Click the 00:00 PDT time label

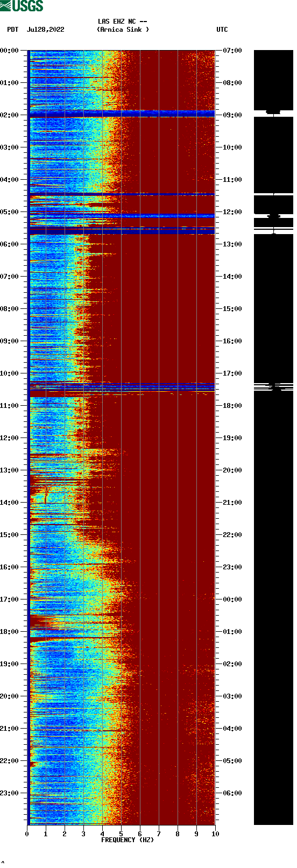pos(10,51)
